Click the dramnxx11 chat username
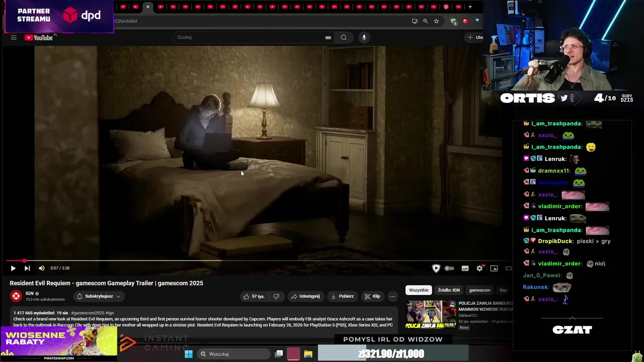This screenshot has width=644, height=362. coord(553,170)
